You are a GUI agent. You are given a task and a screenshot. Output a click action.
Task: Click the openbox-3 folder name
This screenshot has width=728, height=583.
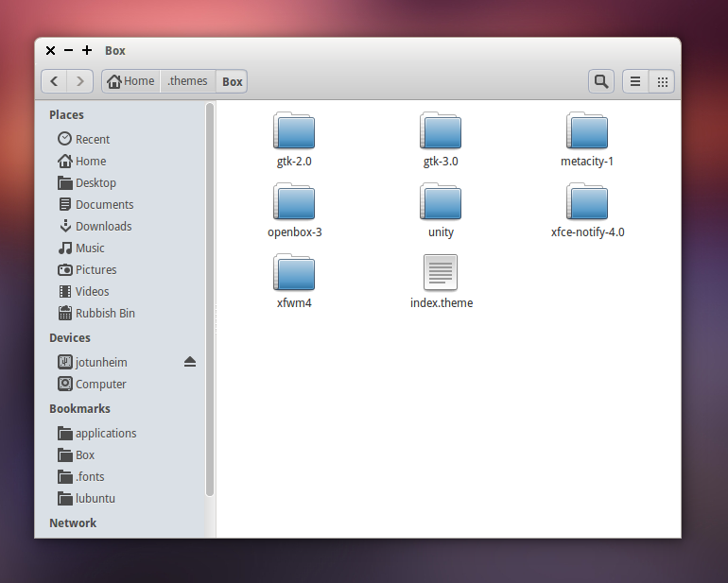click(294, 232)
